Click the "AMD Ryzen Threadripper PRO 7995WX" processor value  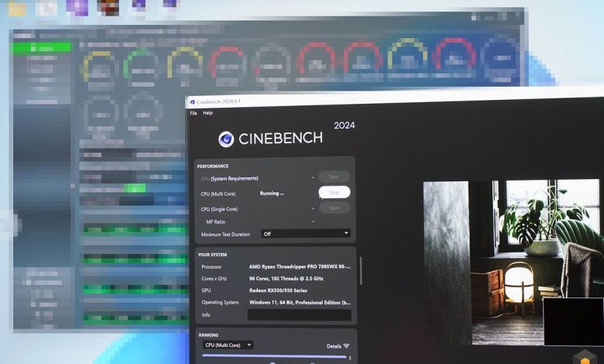[300, 266]
